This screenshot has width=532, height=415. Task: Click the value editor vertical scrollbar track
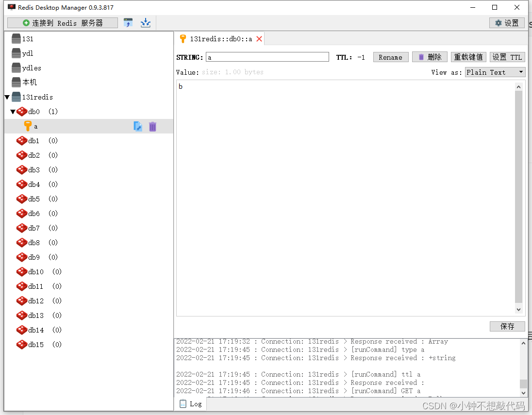tap(518, 197)
